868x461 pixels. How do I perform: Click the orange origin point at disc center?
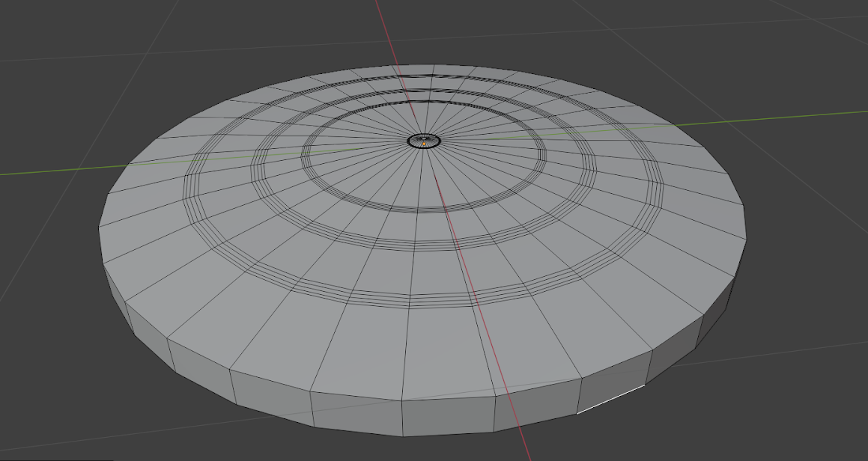[x=424, y=141]
